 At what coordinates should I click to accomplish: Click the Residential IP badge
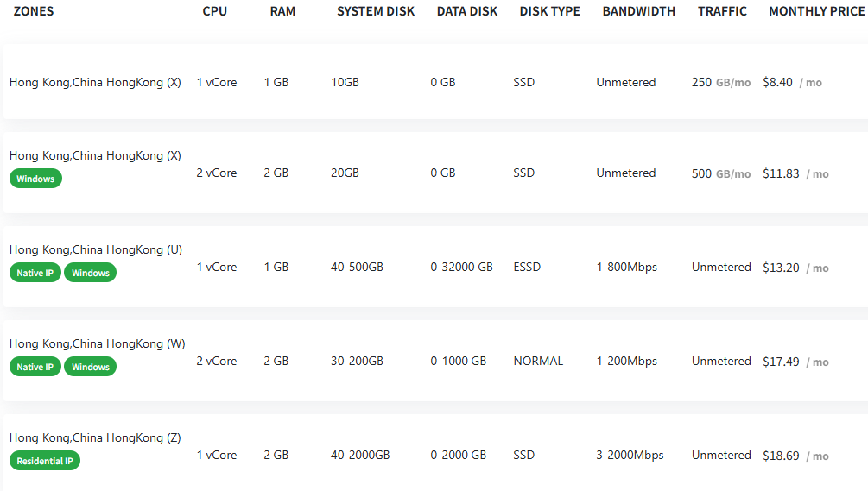pos(45,461)
